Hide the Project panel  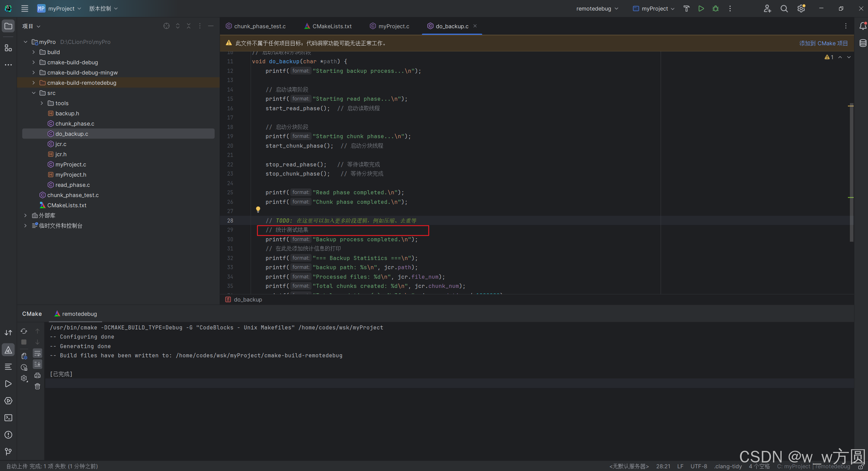coord(211,26)
